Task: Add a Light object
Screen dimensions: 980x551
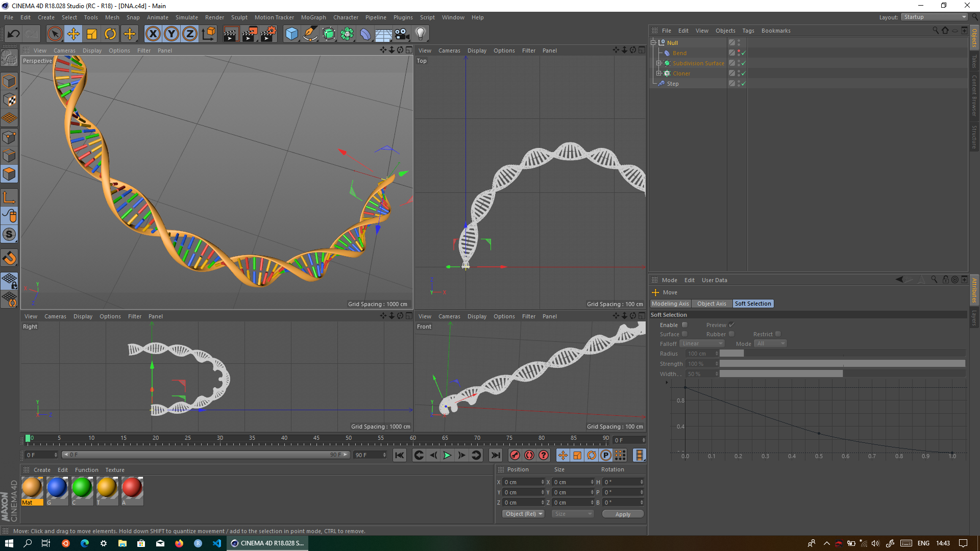Action: (x=421, y=34)
